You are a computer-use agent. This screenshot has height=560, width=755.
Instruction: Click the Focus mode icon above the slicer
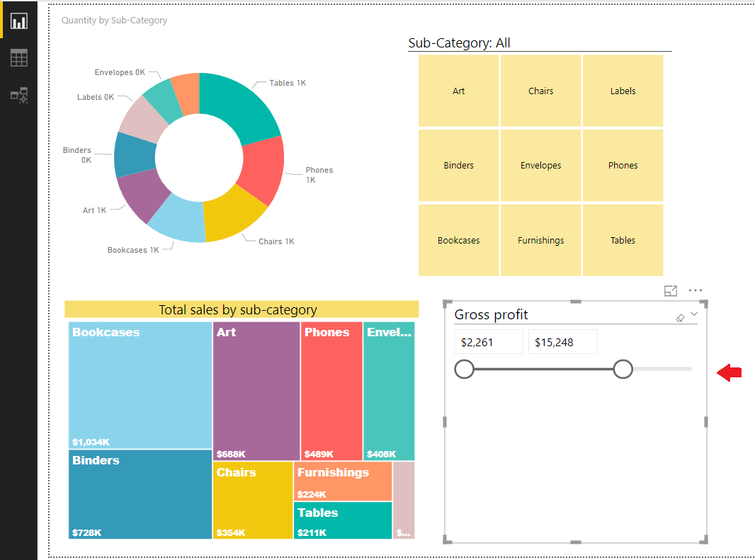click(670, 291)
